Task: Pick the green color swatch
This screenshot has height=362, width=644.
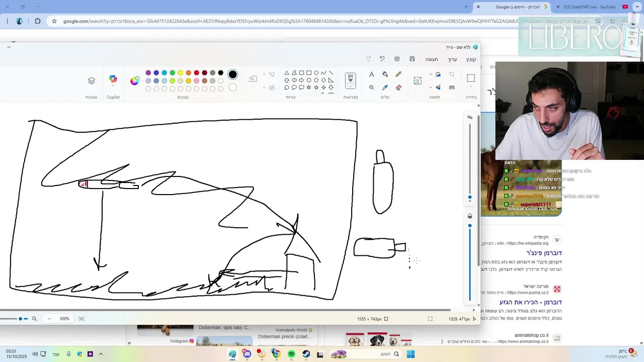Action: [x=172, y=73]
